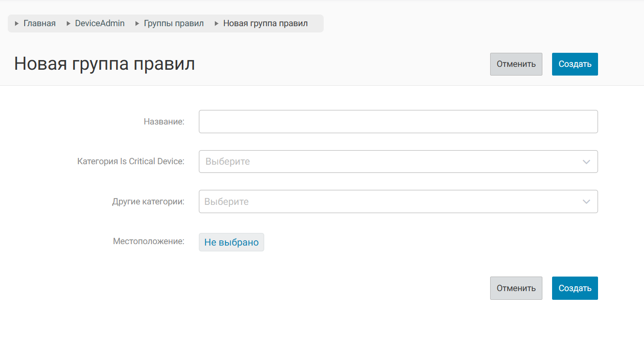This screenshot has width=644, height=340.
Task: Select Новая группа правил breadcrumb item
Action: click(265, 23)
